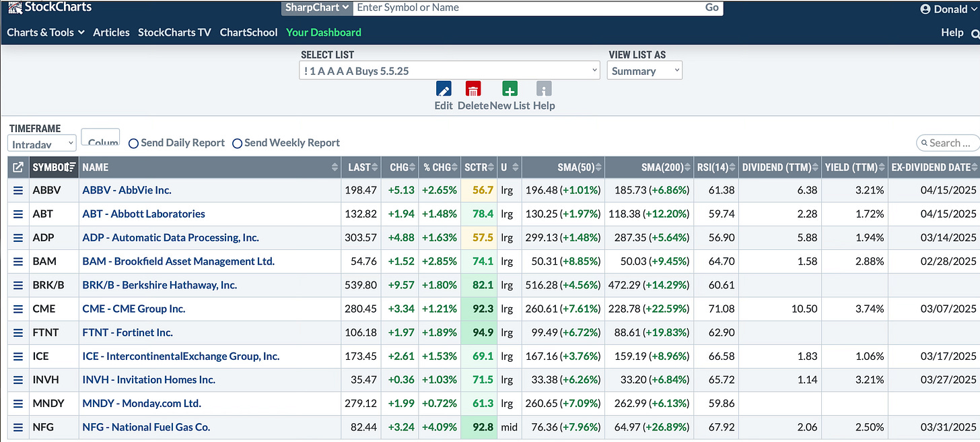The width and height of the screenshot is (980, 442).
Task: Open INVH - Invitation Homes Inc. link
Action: (x=149, y=379)
